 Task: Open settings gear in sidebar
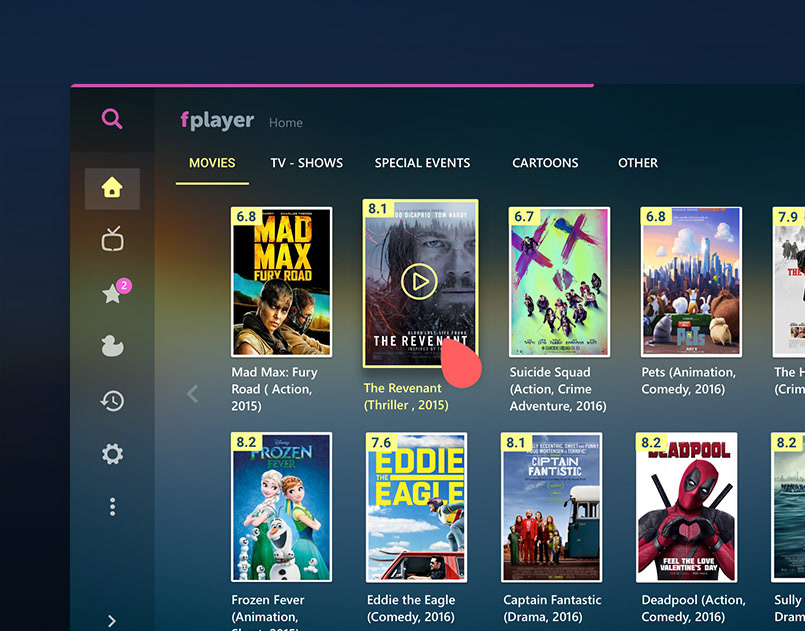click(112, 454)
